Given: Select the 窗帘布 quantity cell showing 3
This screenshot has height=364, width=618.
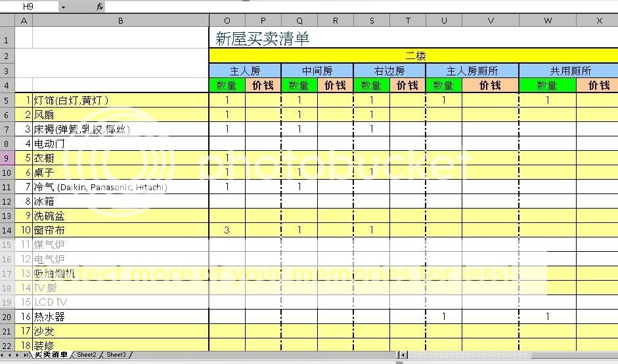Looking at the screenshot, I should (x=227, y=230).
